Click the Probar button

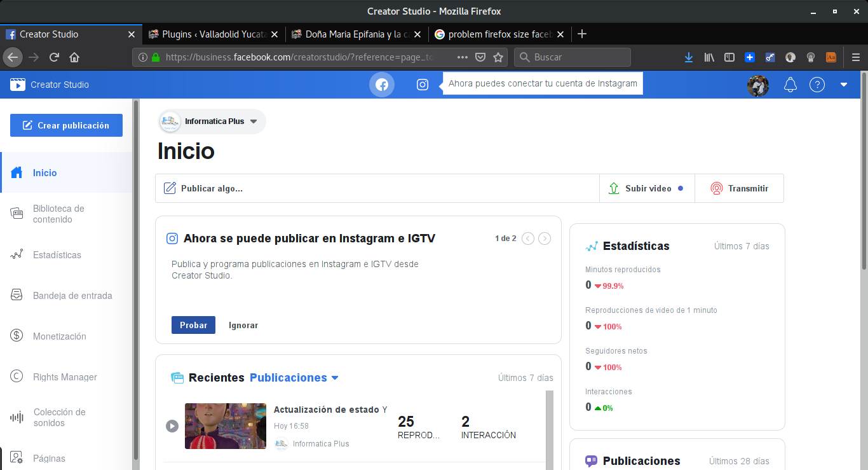(193, 325)
